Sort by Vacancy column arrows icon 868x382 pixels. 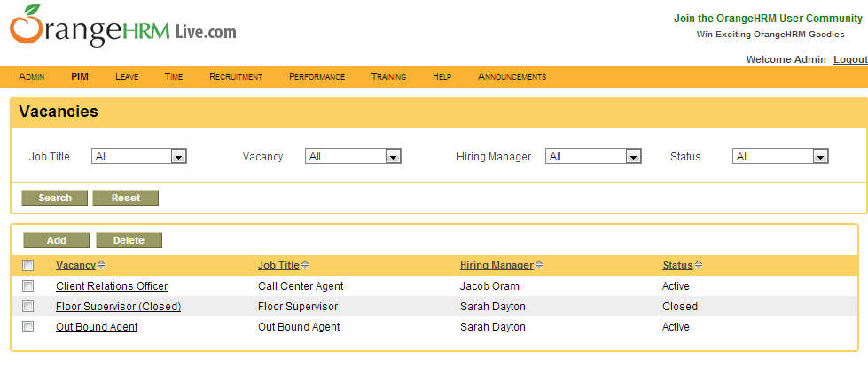(101, 265)
